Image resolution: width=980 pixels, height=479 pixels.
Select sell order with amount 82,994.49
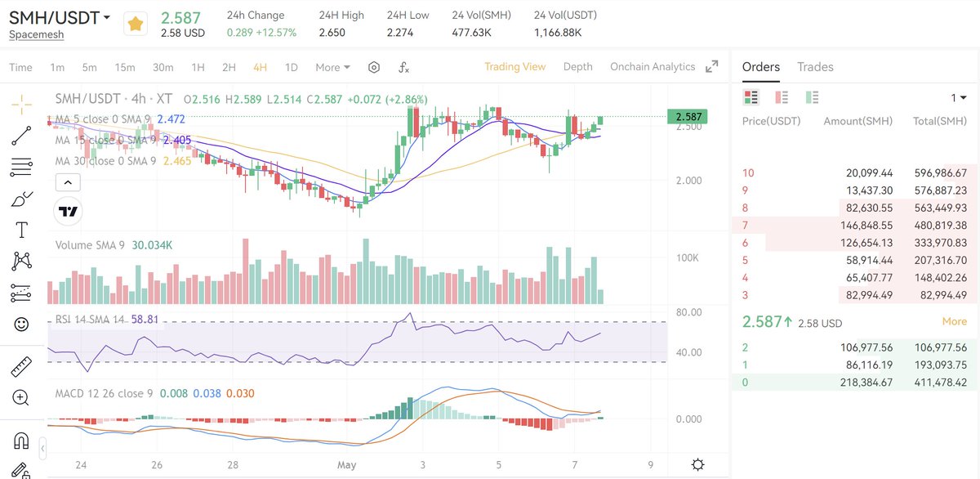pyautogui.click(x=854, y=295)
